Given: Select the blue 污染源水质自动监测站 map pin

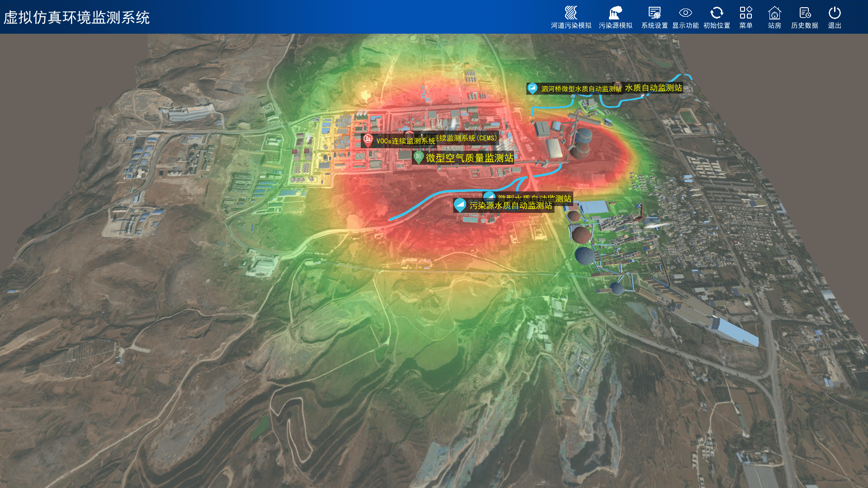Looking at the screenshot, I should pyautogui.click(x=460, y=205).
